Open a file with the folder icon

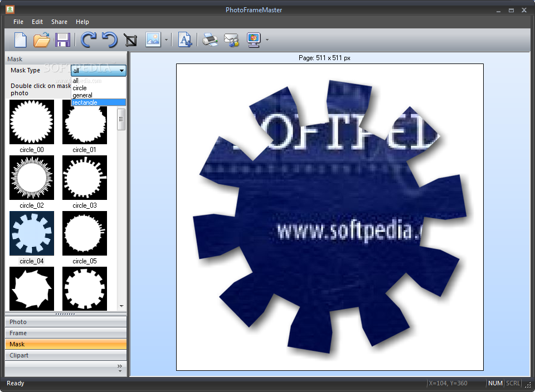[42, 40]
